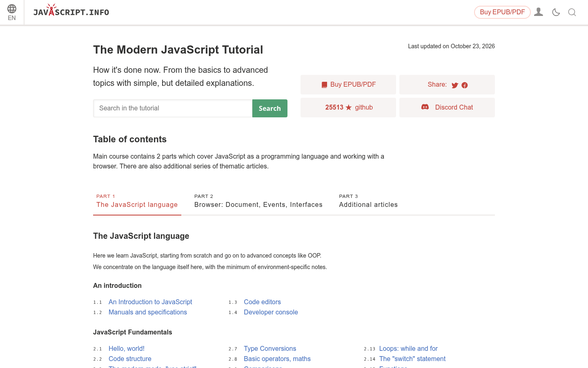This screenshot has width=588, height=368.
Task: Open Basic operators, maths chapter
Action: (277, 359)
